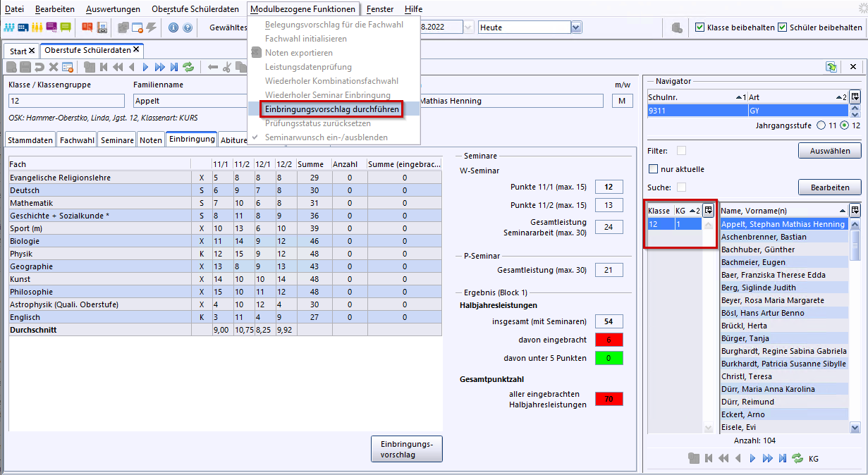Screen dimensions: 868x475
Task: Click the Familienname field containing Appelt
Action: pyautogui.click(x=189, y=101)
